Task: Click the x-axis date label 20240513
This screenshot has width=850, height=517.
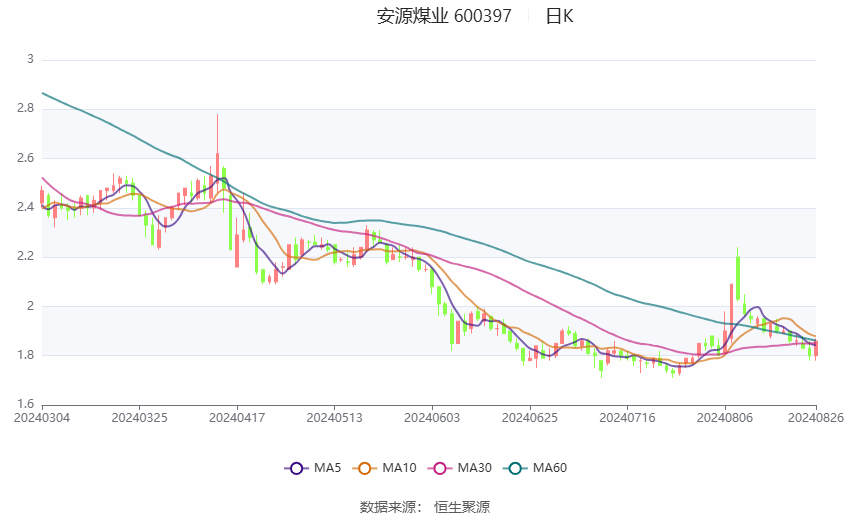Action: click(x=334, y=418)
